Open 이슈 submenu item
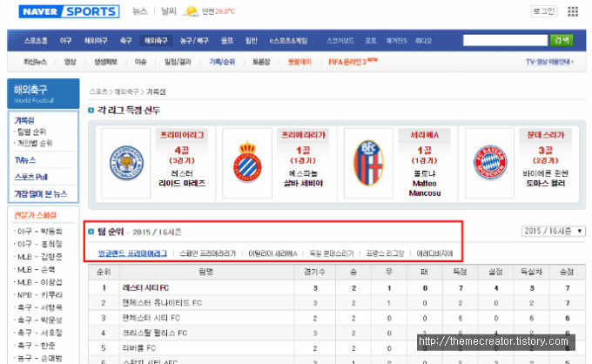Viewport: 592px width, 364px height. [140, 62]
